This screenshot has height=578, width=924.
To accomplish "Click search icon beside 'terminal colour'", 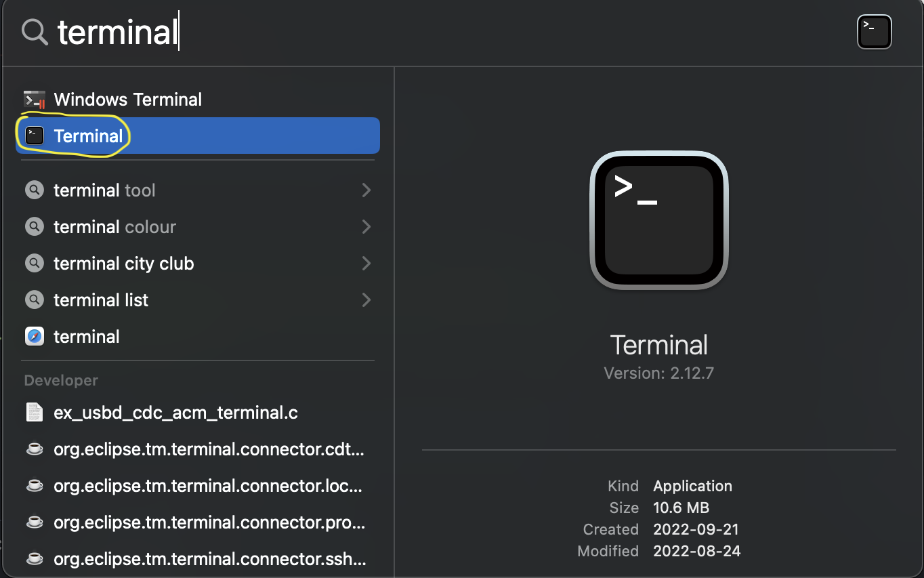I will (35, 227).
